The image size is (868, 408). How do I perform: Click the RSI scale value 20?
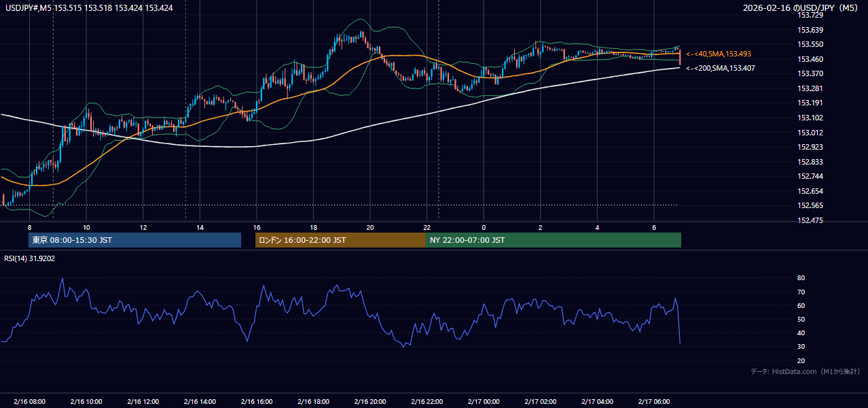(801, 360)
